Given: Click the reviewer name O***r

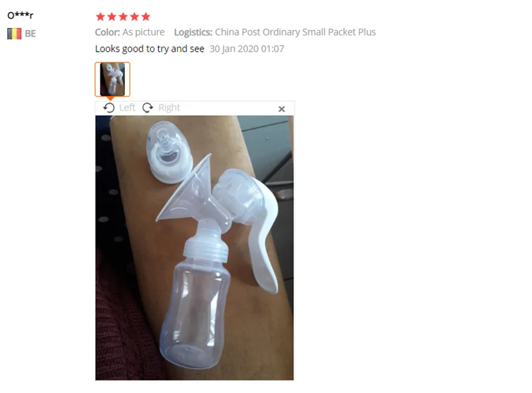Looking at the screenshot, I should pyautogui.click(x=21, y=15).
